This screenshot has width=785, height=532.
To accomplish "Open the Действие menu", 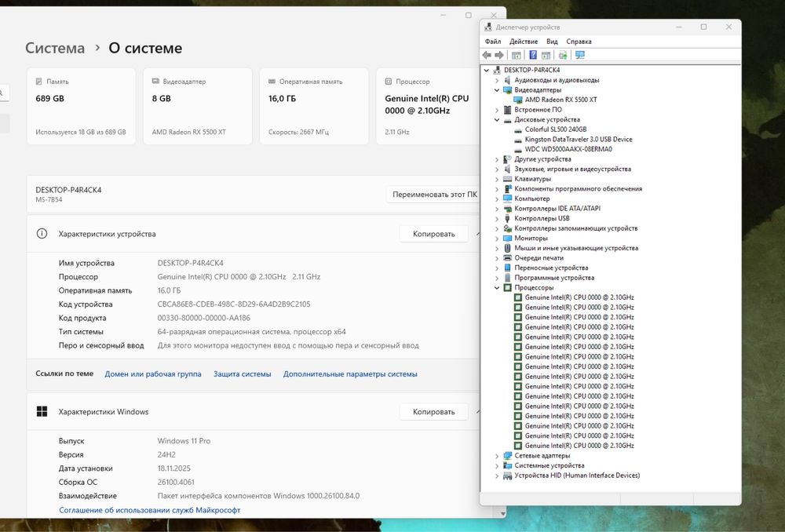I will point(523,42).
